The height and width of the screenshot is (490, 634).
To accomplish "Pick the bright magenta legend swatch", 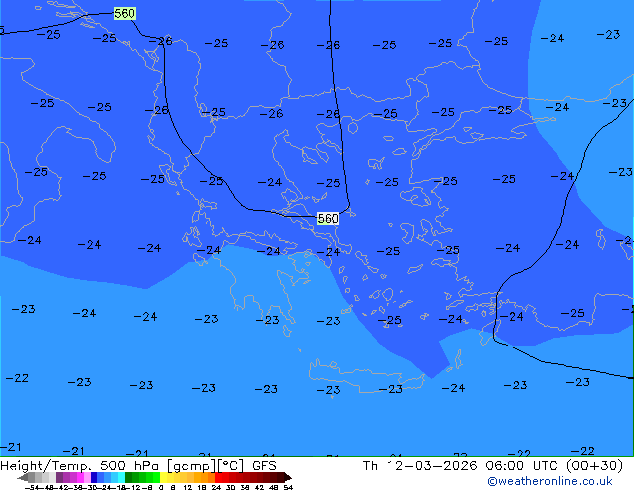I will (x=80, y=477).
